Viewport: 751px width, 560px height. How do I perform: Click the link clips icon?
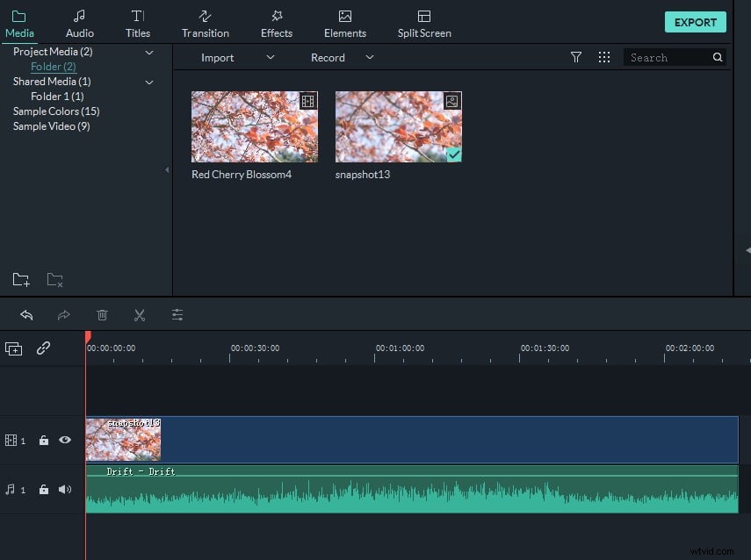42,348
